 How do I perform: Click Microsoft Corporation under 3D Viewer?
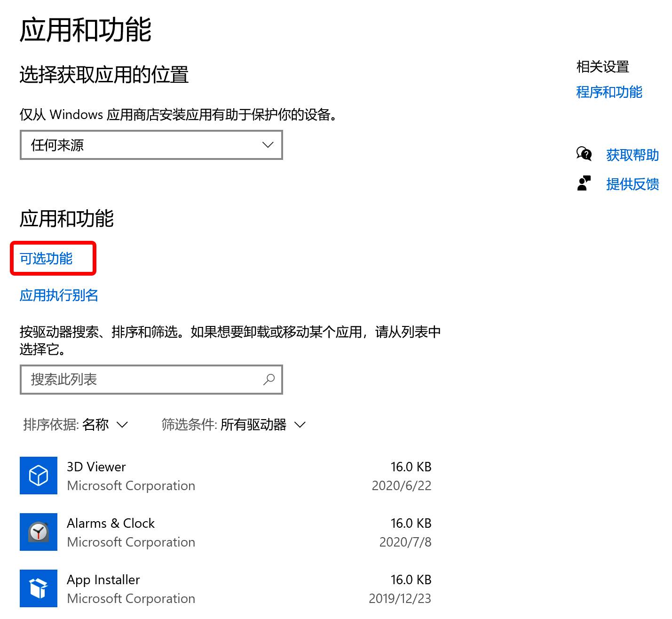[131, 486]
